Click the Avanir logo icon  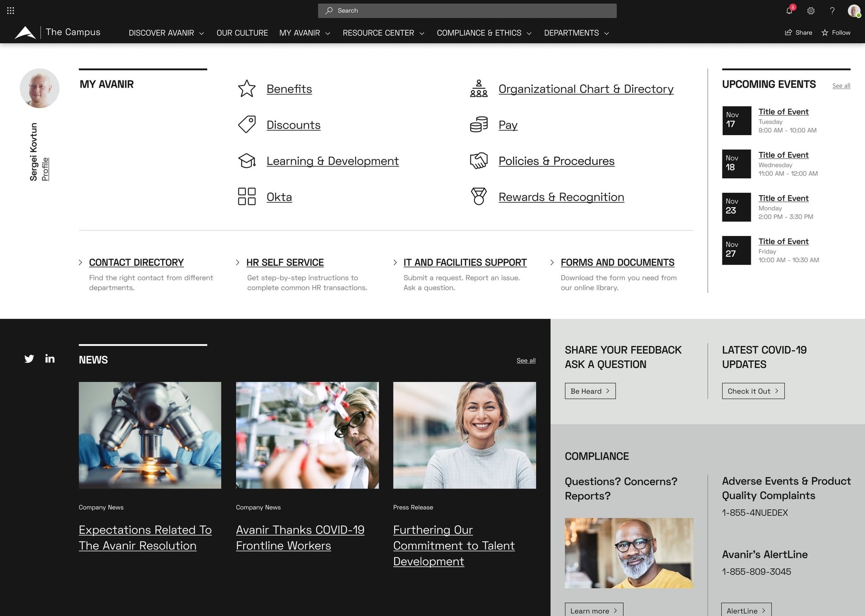click(x=25, y=32)
